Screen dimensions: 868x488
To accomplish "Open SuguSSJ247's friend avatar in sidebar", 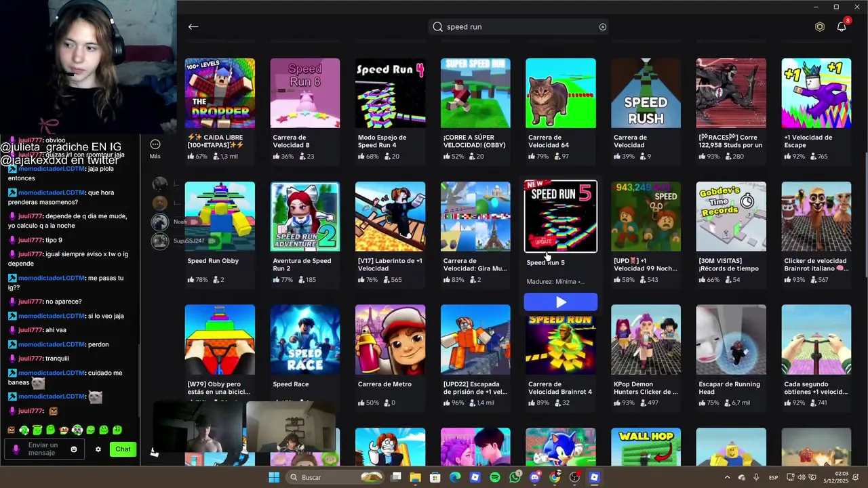I will (x=160, y=241).
